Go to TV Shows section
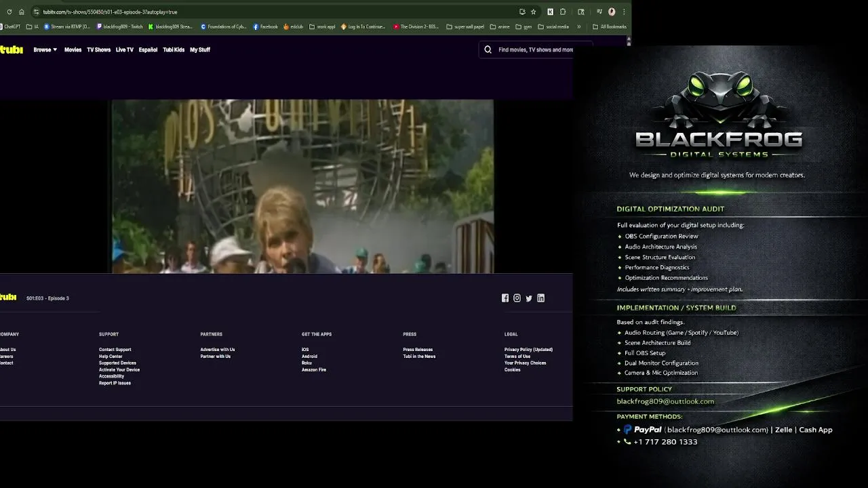The height and width of the screenshot is (488, 868). [98, 49]
